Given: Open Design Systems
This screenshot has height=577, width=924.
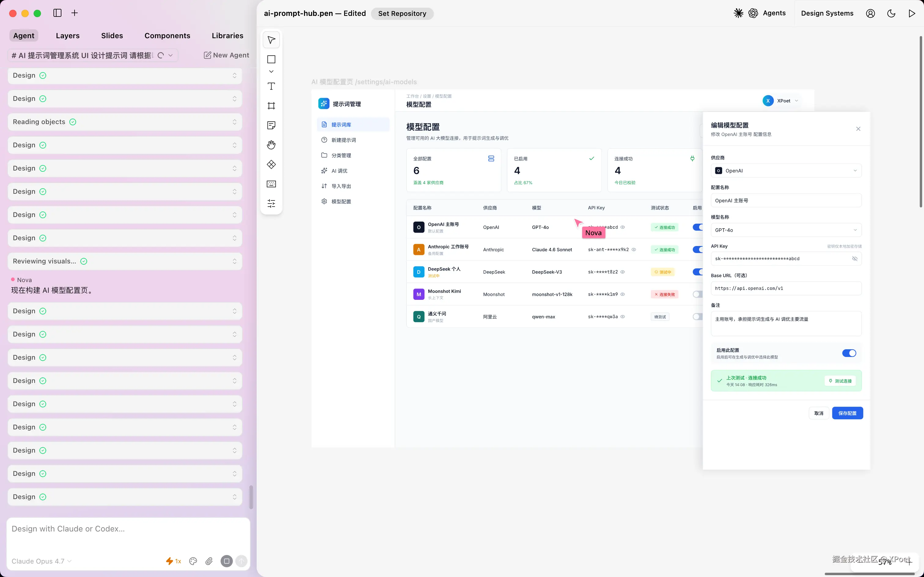Looking at the screenshot, I should click(x=827, y=13).
